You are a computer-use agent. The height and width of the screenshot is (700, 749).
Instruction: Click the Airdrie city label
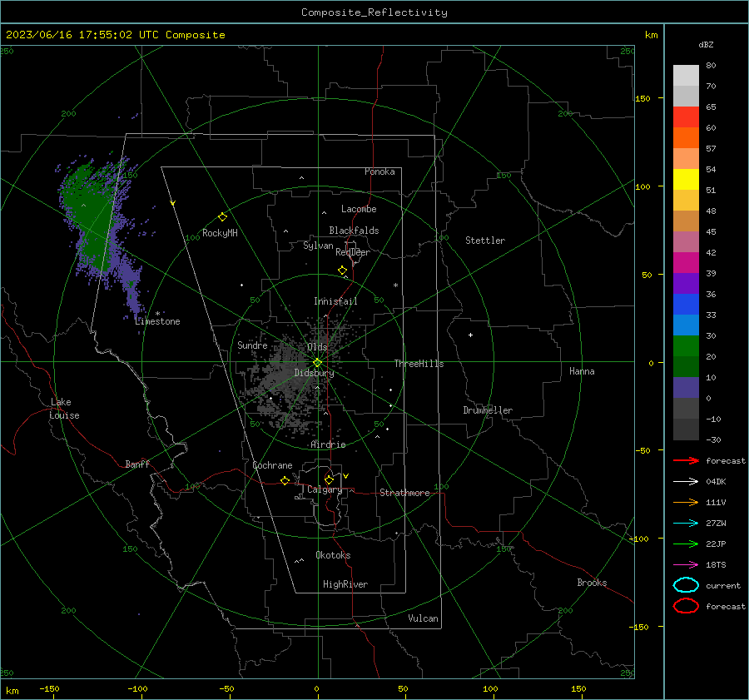[328, 444]
